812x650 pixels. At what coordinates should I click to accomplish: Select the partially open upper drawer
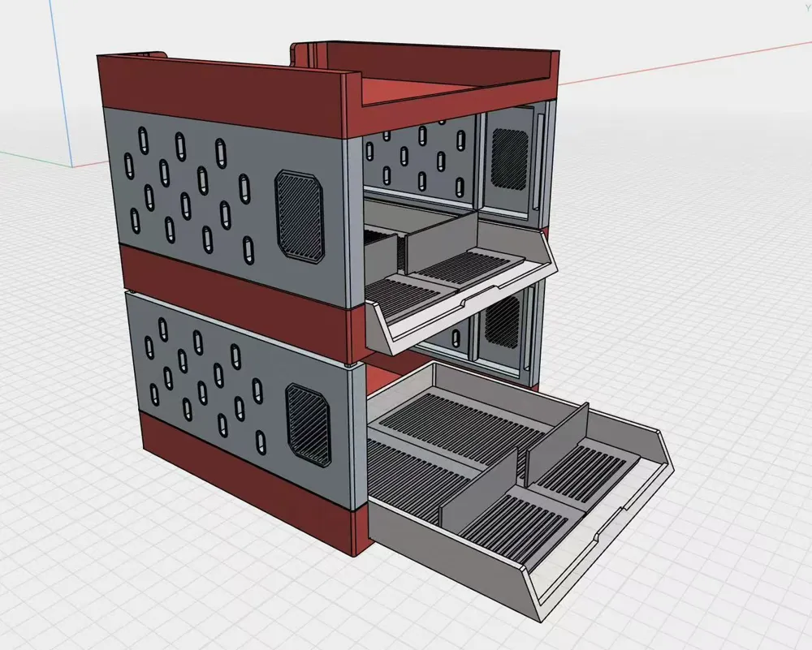coord(460,278)
